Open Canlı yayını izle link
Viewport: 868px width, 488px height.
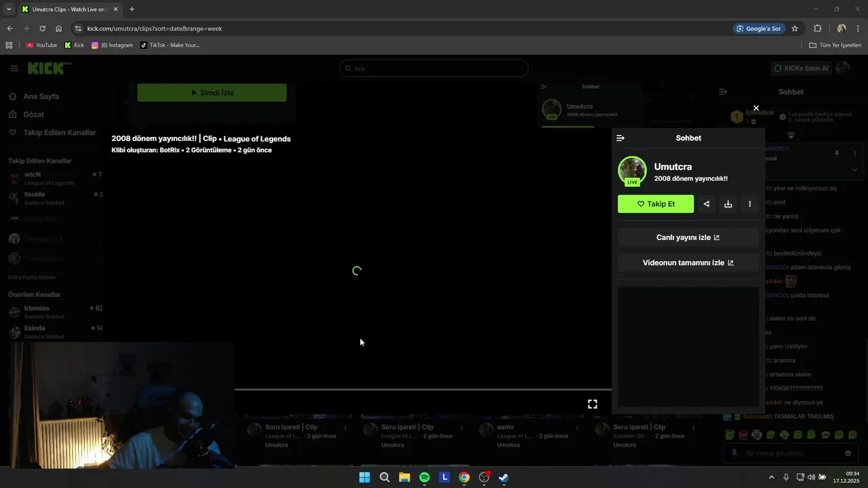click(x=688, y=238)
